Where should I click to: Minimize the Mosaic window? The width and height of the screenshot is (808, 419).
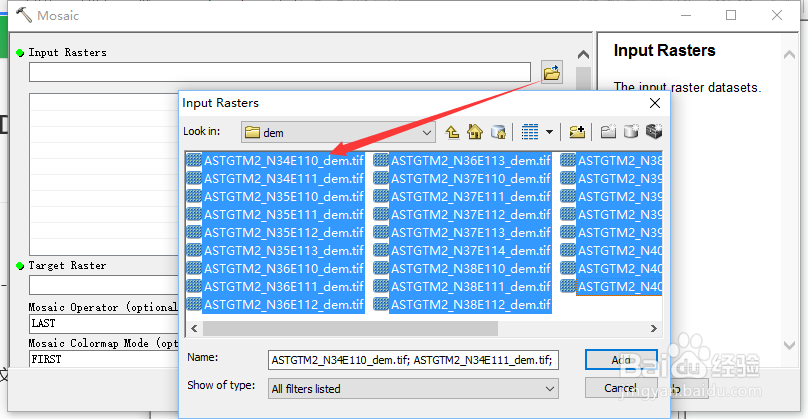[685, 15]
